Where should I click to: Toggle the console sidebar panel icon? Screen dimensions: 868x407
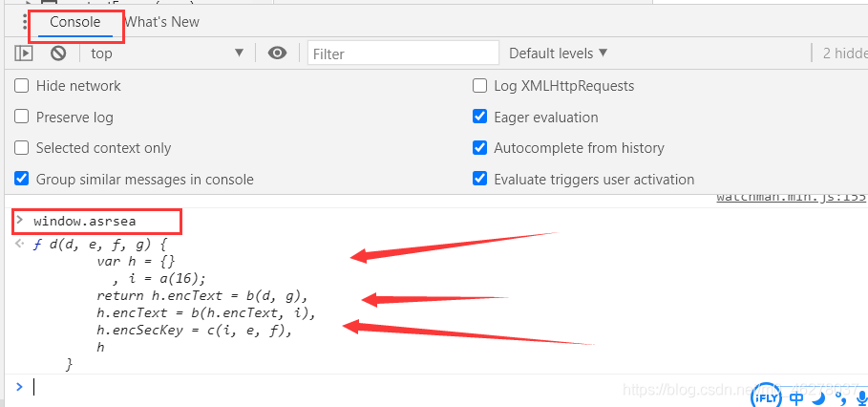tap(23, 54)
